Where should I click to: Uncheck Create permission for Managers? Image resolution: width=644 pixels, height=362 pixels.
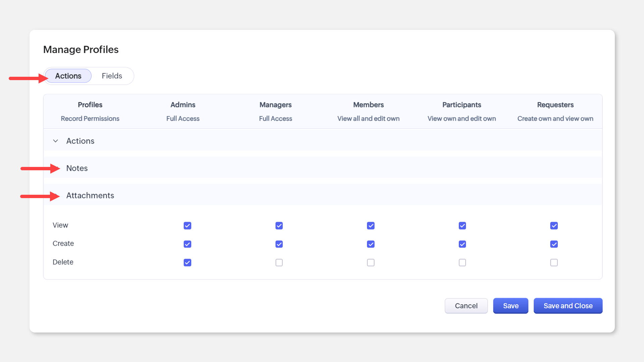tap(279, 244)
